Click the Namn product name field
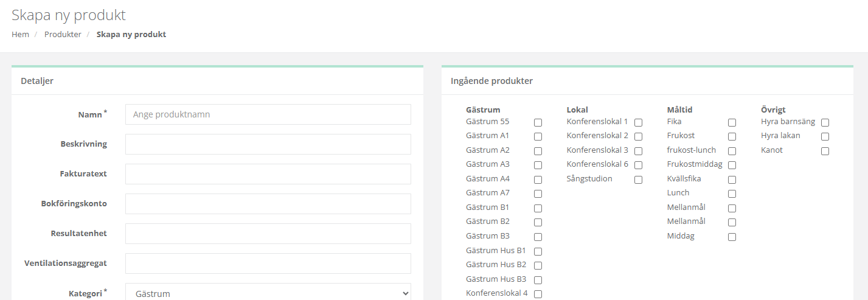The height and width of the screenshot is (300, 868). point(268,114)
